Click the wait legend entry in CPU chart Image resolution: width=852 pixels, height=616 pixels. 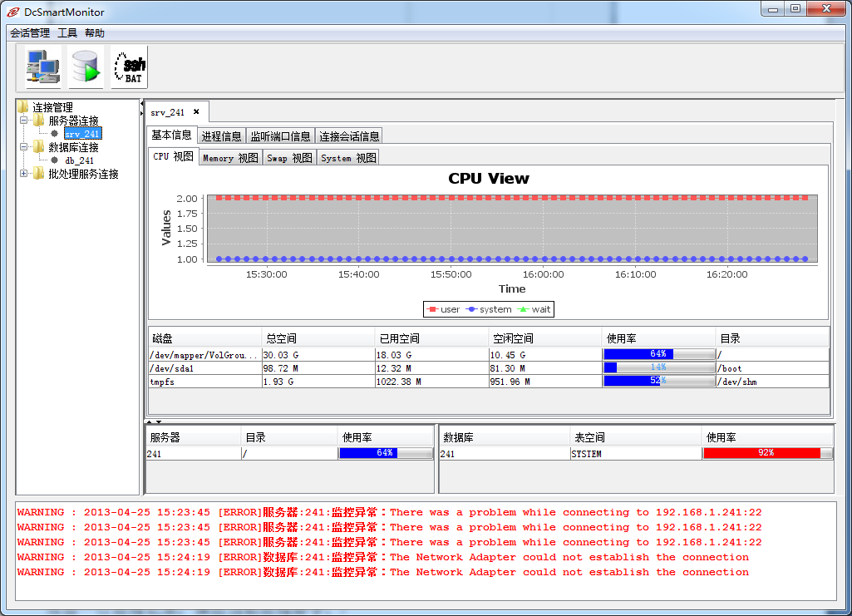click(x=534, y=309)
